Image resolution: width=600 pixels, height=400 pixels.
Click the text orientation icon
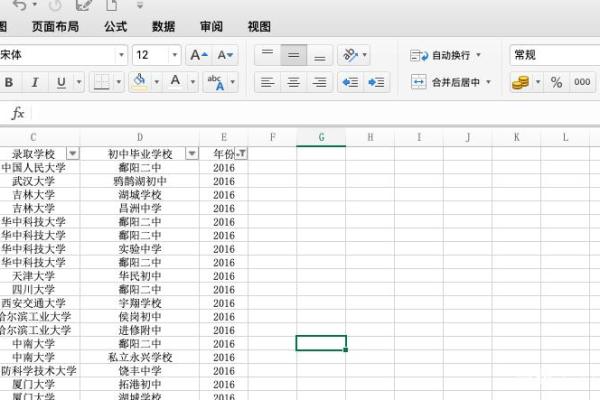pyautogui.click(x=350, y=55)
